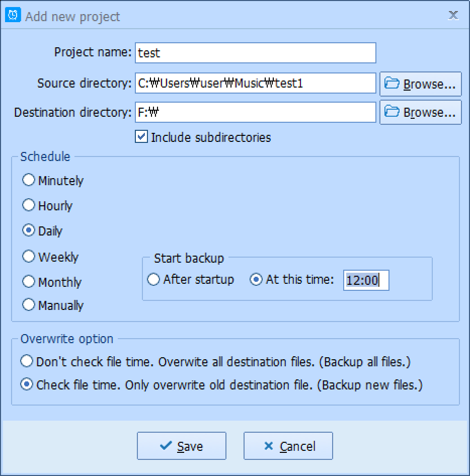The height and width of the screenshot is (476, 470).
Task: Click the 12:00 backup time field
Action: click(366, 281)
